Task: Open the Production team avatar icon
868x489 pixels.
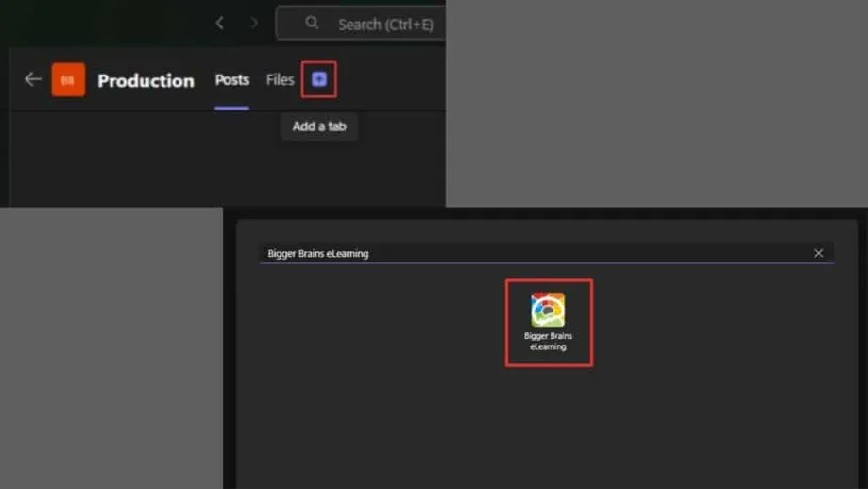Action: [x=68, y=80]
